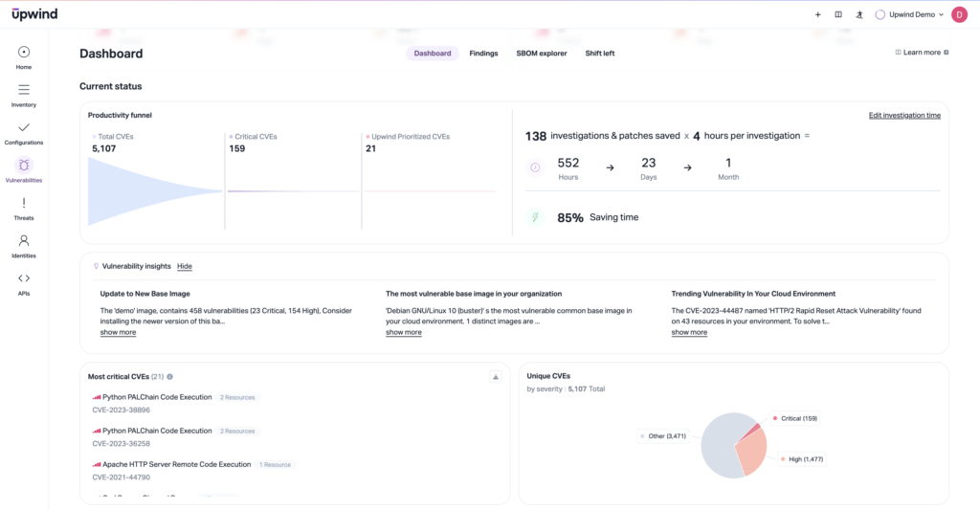Click the Critical CVEs 159 funnel value
The image size is (980, 510).
[237, 148]
